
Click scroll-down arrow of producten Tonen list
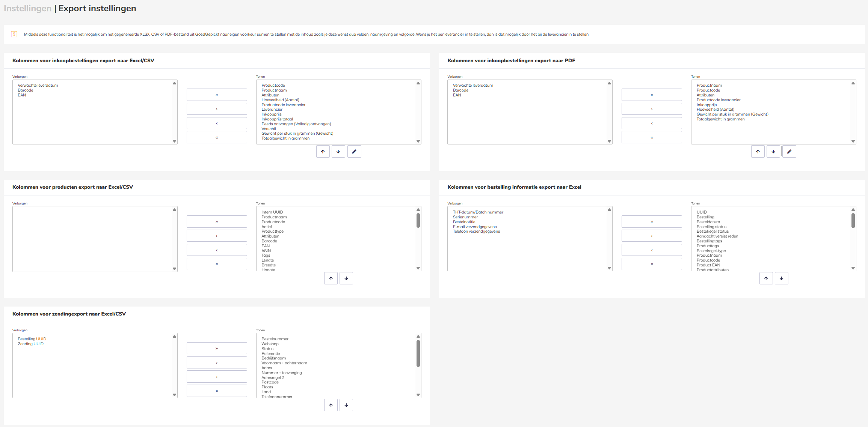coord(418,268)
